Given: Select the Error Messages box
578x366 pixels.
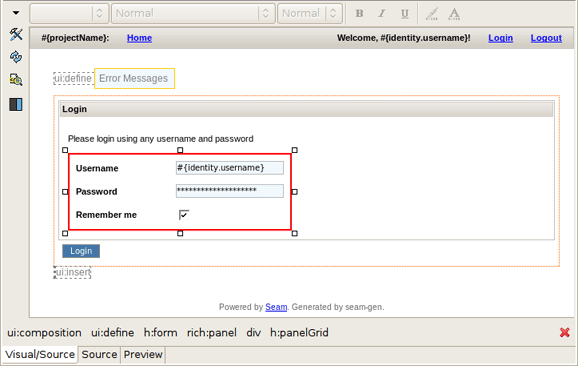Looking at the screenshot, I should [134, 79].
